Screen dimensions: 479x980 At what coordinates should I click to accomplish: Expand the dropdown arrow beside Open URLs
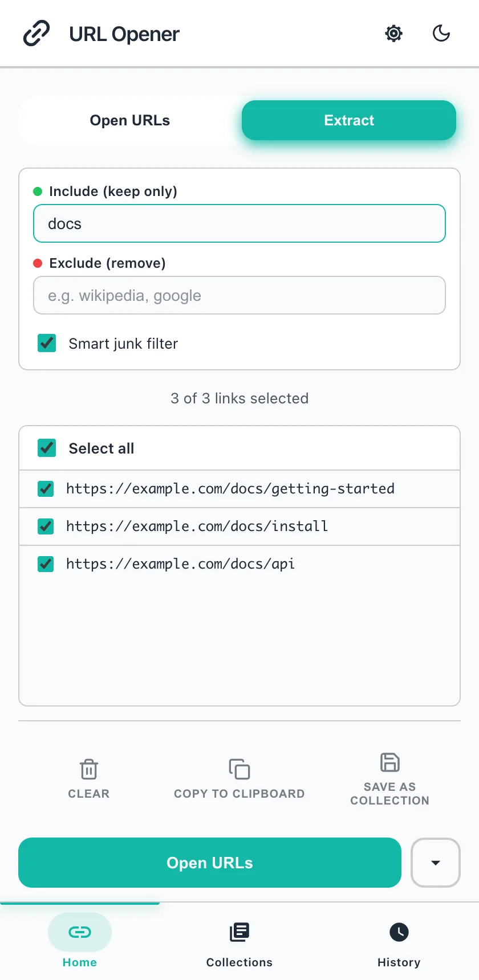click(x=436, y=863)
